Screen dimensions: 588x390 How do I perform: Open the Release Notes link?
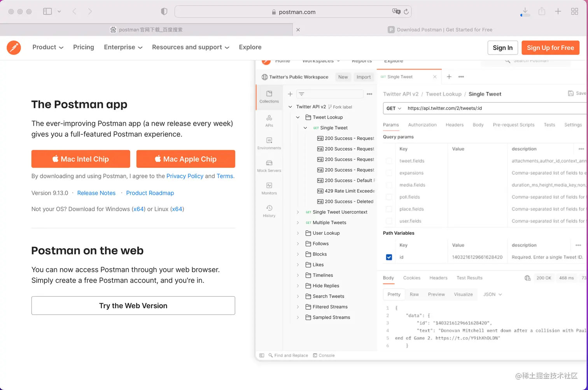pyautogui.click(x=96, y=193)
